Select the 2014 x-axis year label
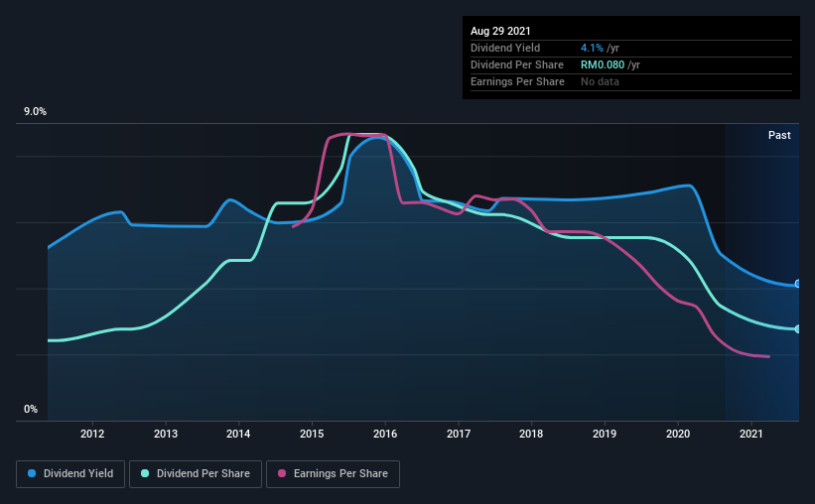Screen dimensions: 815x504 pos(238,434)
